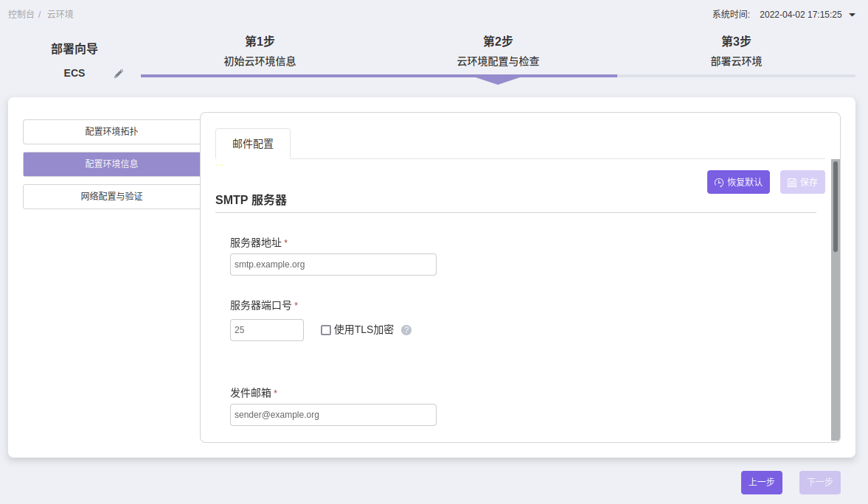Select 配置环境拓扑 in the sidebar
This screenshot has height=504, width=868.
point(111,132)
